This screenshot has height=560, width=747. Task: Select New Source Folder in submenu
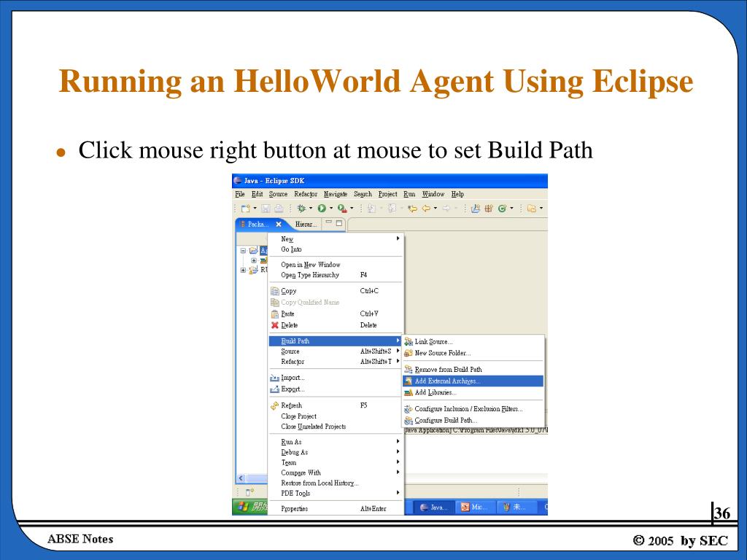point(474,353)
